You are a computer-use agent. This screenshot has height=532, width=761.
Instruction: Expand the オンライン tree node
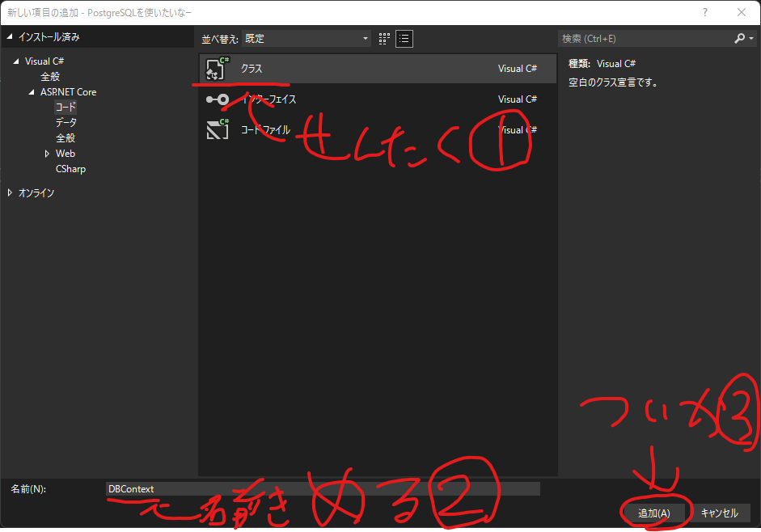pyautogui.click(x=10, y=192)
